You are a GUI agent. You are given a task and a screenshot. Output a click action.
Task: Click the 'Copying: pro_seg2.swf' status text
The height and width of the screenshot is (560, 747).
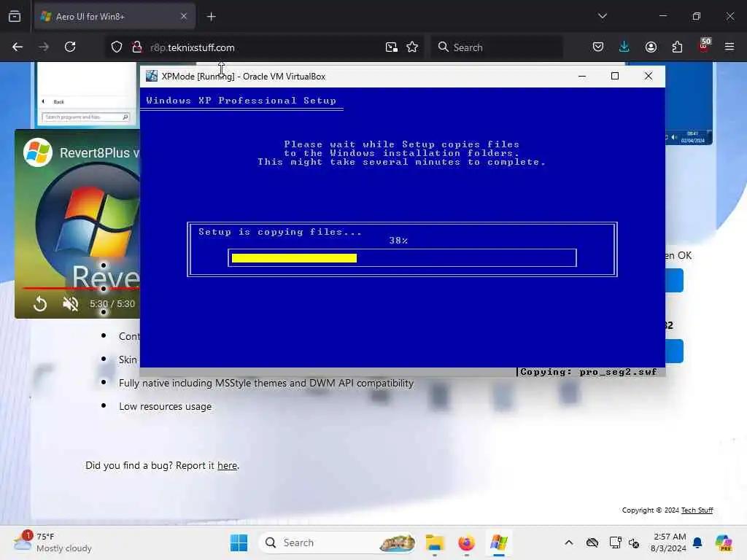click(588, 372)
